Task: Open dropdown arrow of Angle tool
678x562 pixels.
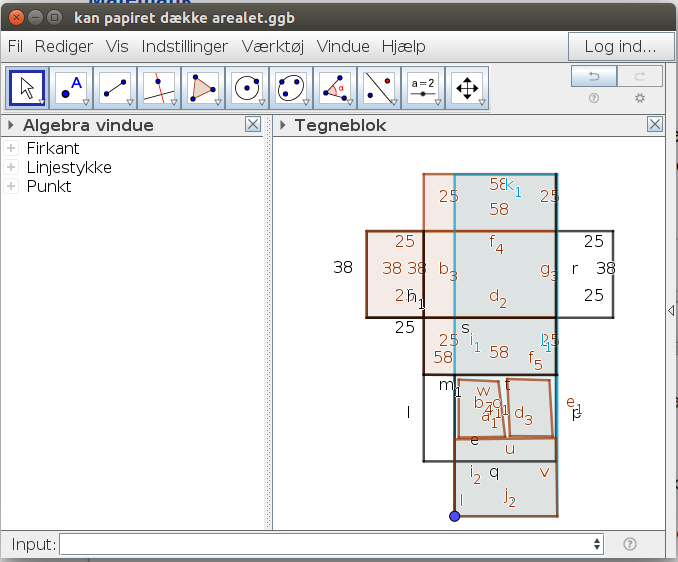Action: 350,102
